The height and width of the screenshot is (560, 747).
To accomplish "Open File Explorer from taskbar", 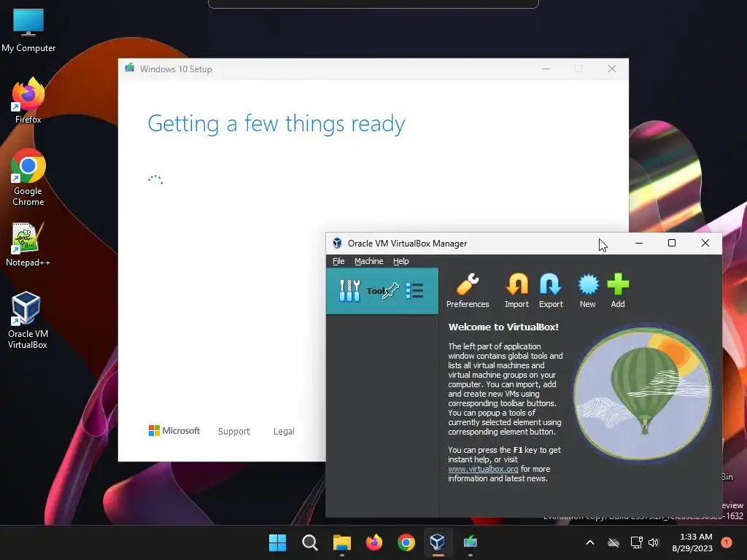I will pyautogui.click(x=341, y=542).
